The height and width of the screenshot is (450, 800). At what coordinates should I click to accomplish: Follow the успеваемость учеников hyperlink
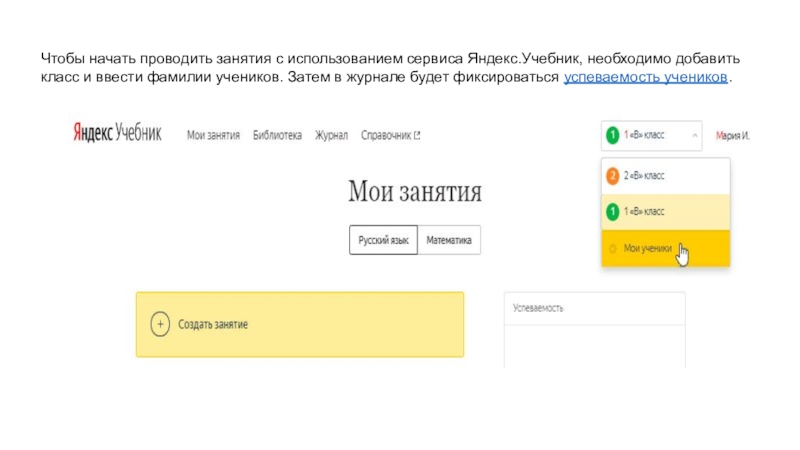(646, 78)
